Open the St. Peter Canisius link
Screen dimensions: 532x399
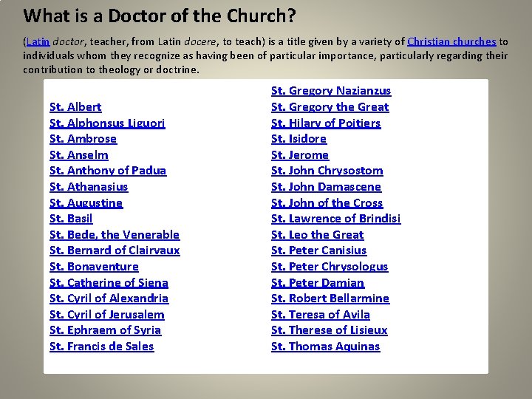pyautogui.click(x=319, y=250)
